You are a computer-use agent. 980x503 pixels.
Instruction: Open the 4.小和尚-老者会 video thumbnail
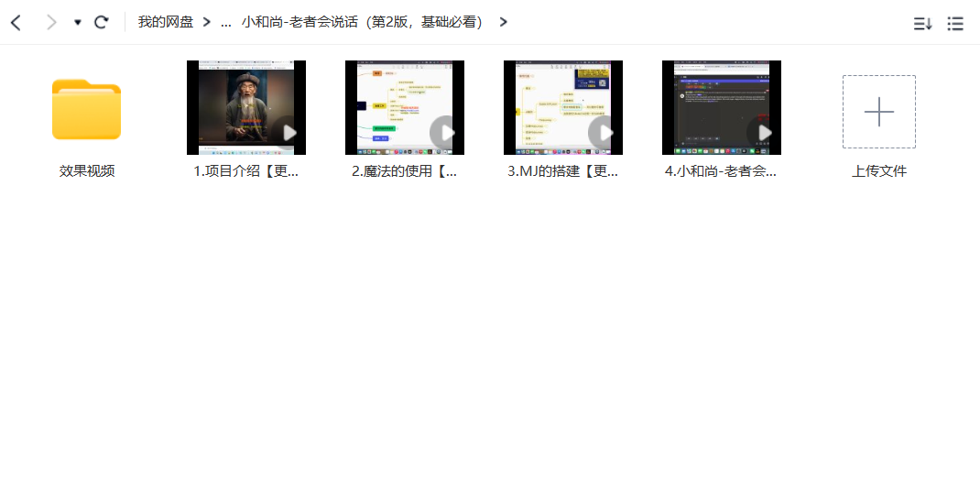click(721, 107)
